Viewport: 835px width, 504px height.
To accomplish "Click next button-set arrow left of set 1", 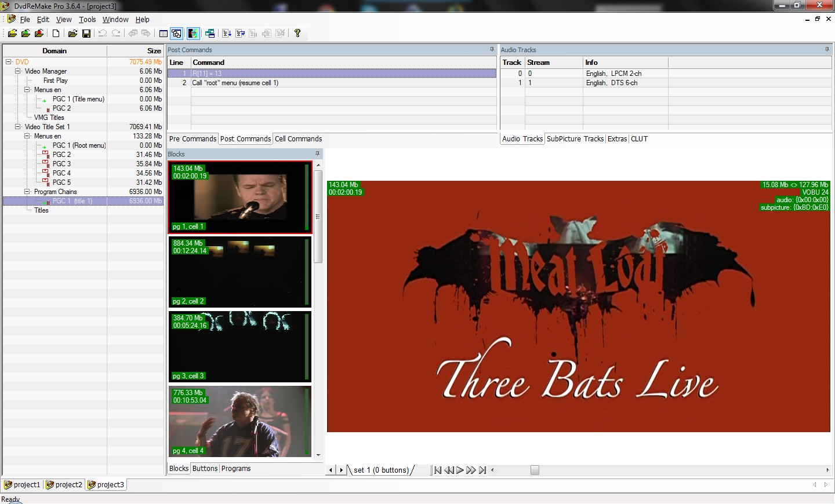I will pyautogui.click(x=341, y=470).
